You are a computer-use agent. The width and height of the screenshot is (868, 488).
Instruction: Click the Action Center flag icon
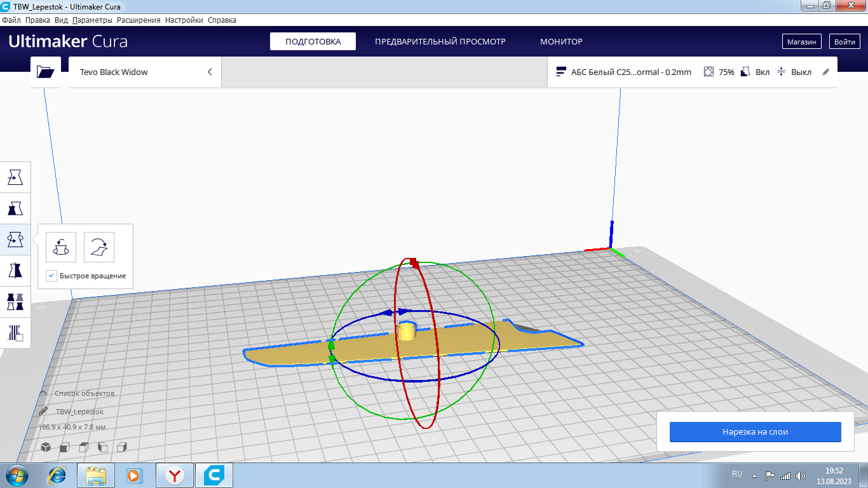(769, 475)
